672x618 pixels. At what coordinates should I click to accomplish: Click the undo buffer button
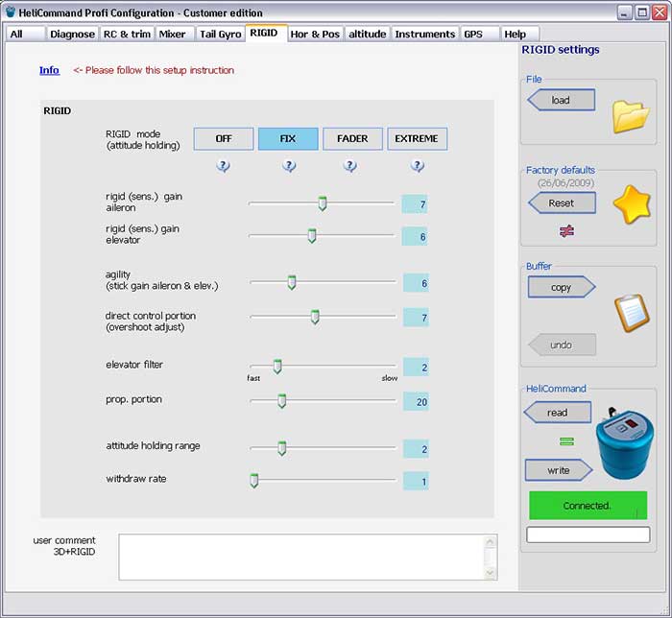562,345
